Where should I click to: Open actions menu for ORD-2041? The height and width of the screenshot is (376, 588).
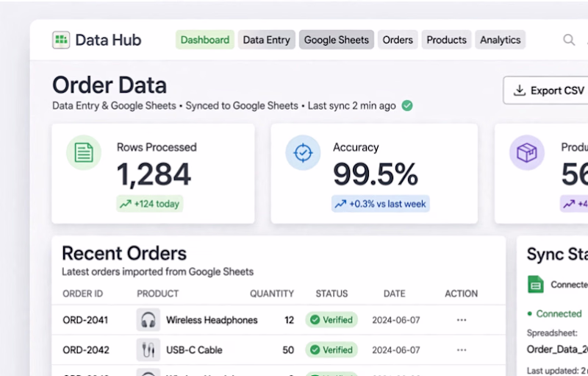[x=462, y=320]
